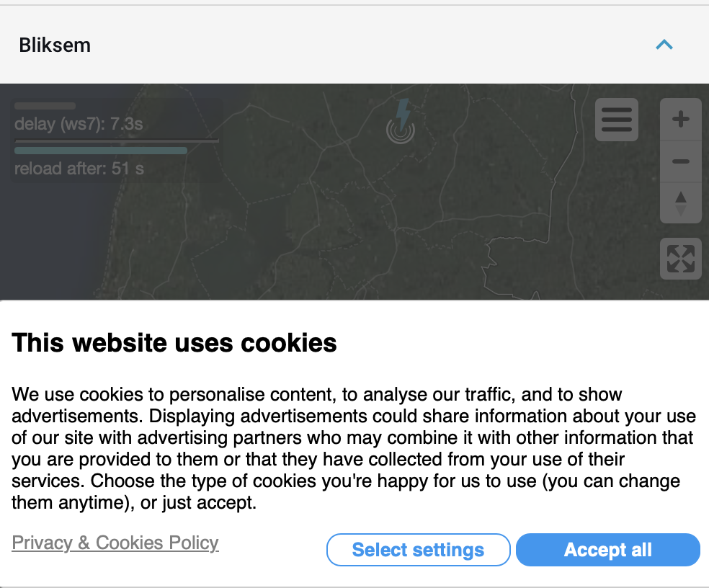Click the Bliksem section header title
The height and width of the screenshot is (588, 709).
click(x=55, y=45)
